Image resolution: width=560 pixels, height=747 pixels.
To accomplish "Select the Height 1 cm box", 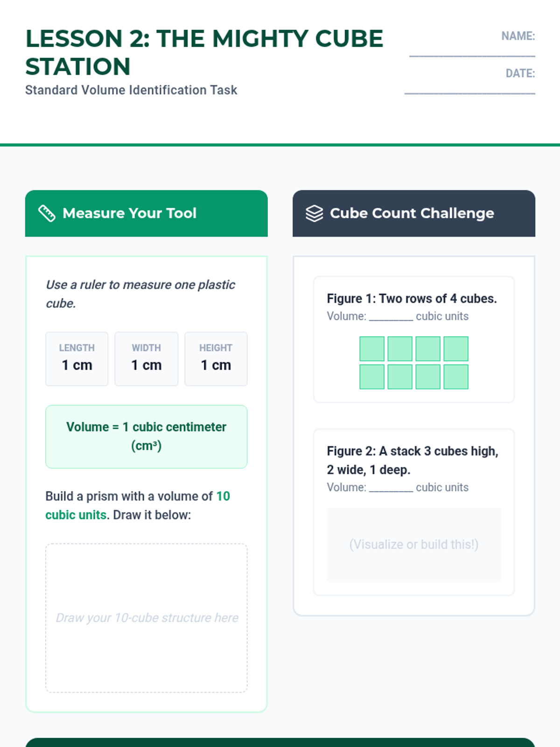I will [216, 359].
